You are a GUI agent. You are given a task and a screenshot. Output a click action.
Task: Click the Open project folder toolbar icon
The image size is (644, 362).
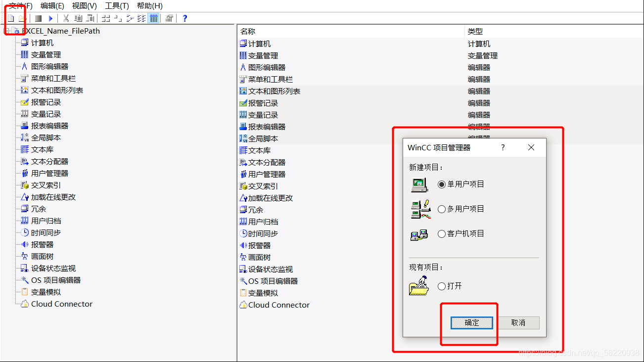click(22, 18)
